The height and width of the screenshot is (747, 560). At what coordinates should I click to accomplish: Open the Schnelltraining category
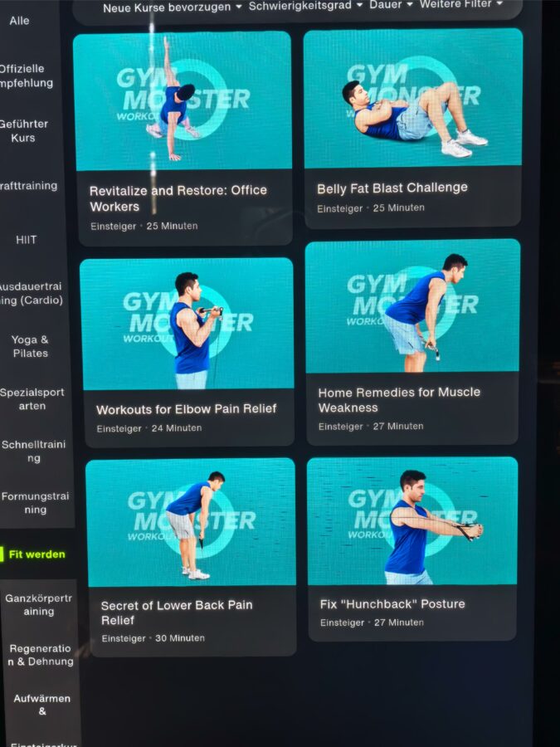click(32, 451)
